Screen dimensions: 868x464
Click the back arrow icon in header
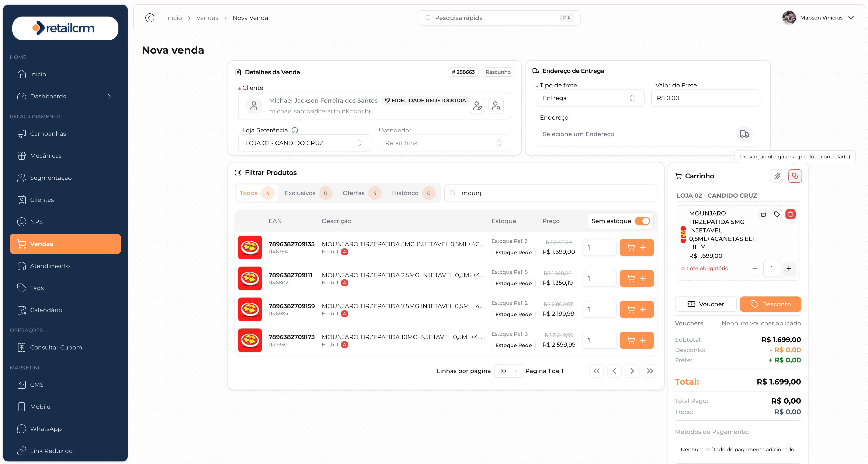point(150,18)
